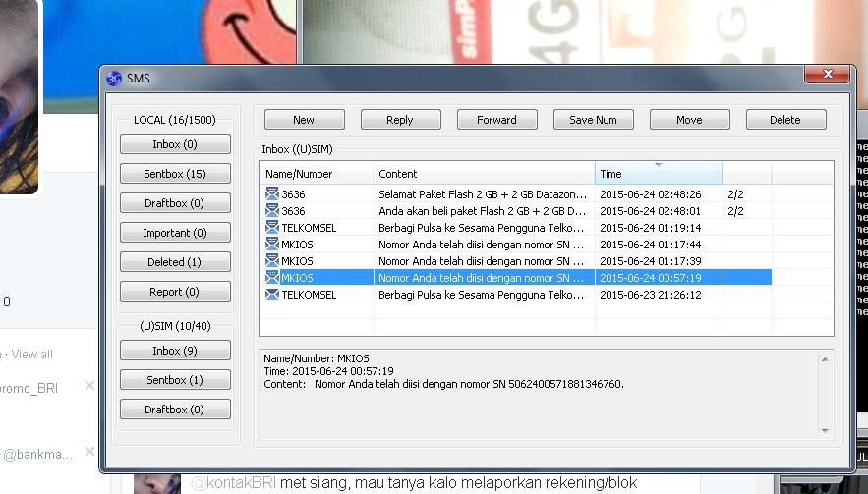Click the envelope icon of 3636 message at 02:48:01
Viewport: 868px width, 494px height.
(272, 211)
